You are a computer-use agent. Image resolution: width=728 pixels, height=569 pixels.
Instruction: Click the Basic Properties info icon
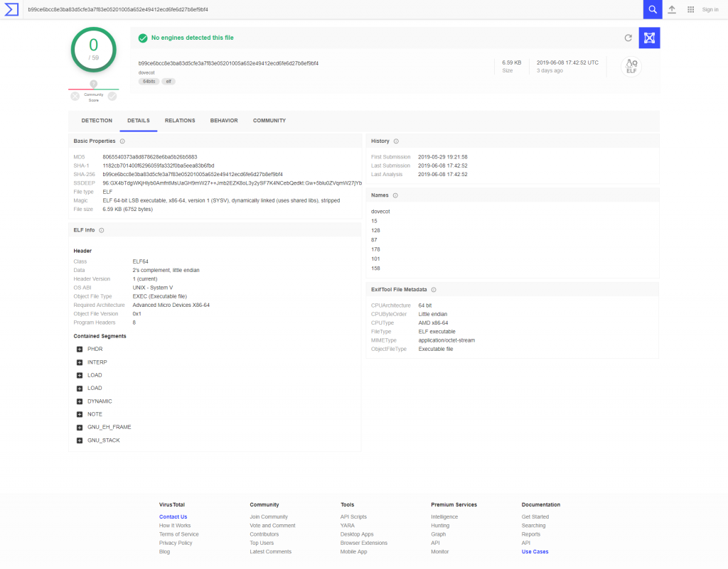point(122,141)
